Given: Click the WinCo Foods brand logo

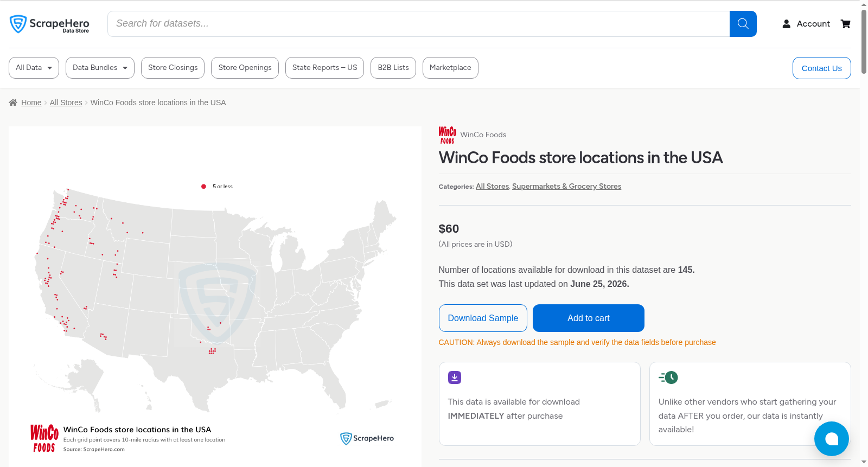Looking at the screenshot, I should click(x=448, y=135).
